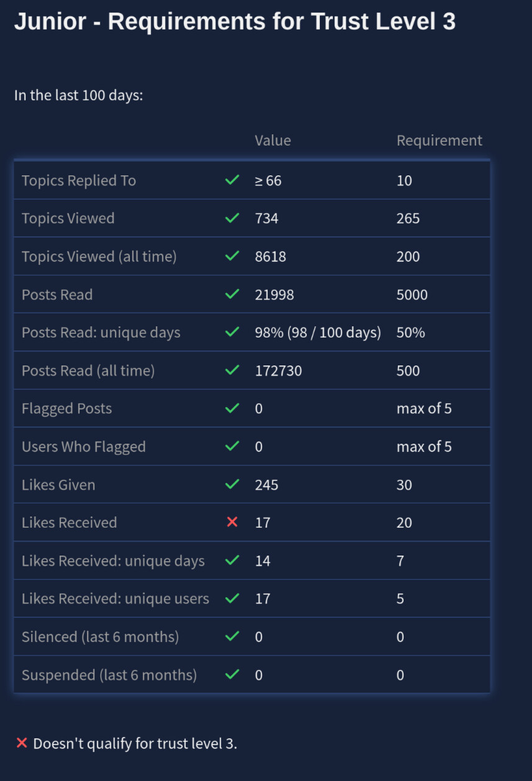This screenshot has width=532, height=781.
Task: Click the green checkmark next to Topics Viewed (all time)
Action: pyautogui.click(x=232, y=256)
